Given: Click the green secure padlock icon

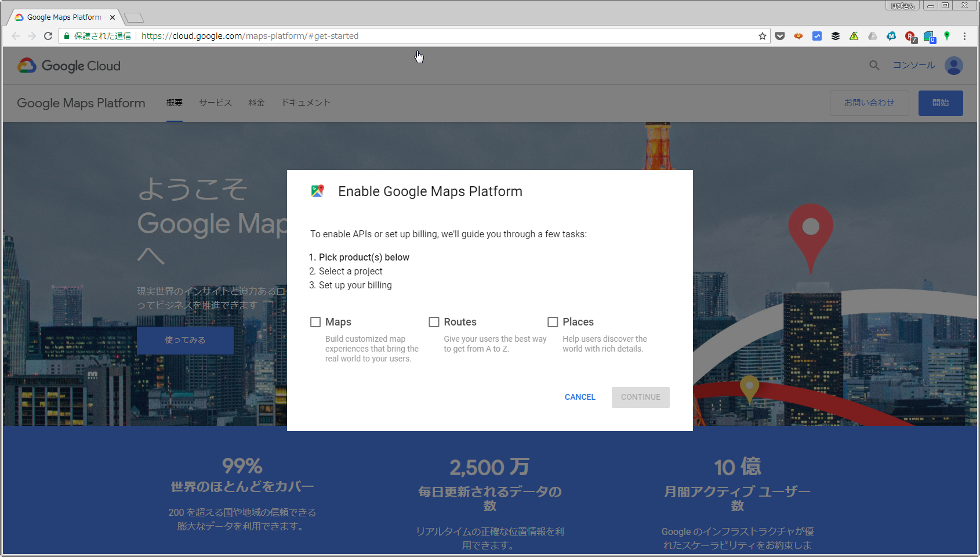Looking at the screenshot, I should (x=67, y=36).
